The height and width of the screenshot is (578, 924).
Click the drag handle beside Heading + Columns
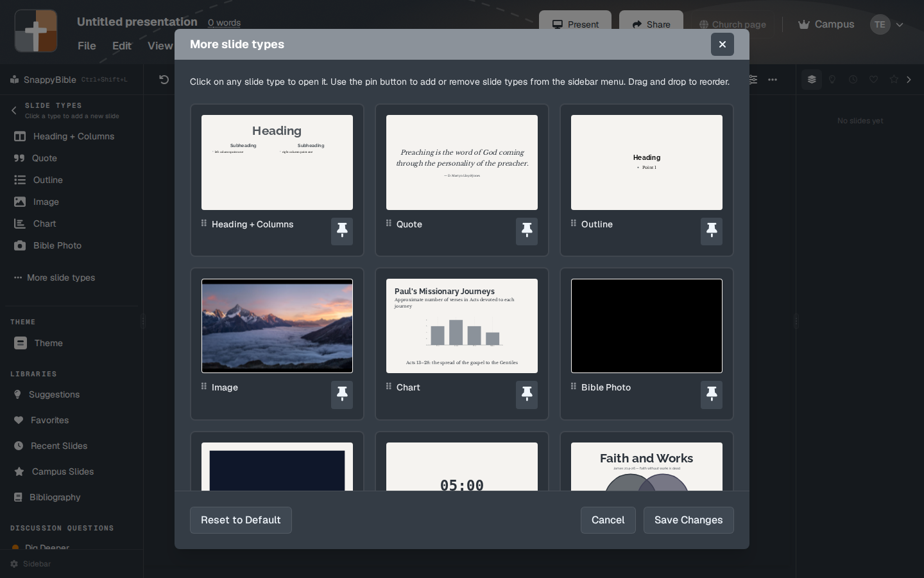click(x=204, y=223)
